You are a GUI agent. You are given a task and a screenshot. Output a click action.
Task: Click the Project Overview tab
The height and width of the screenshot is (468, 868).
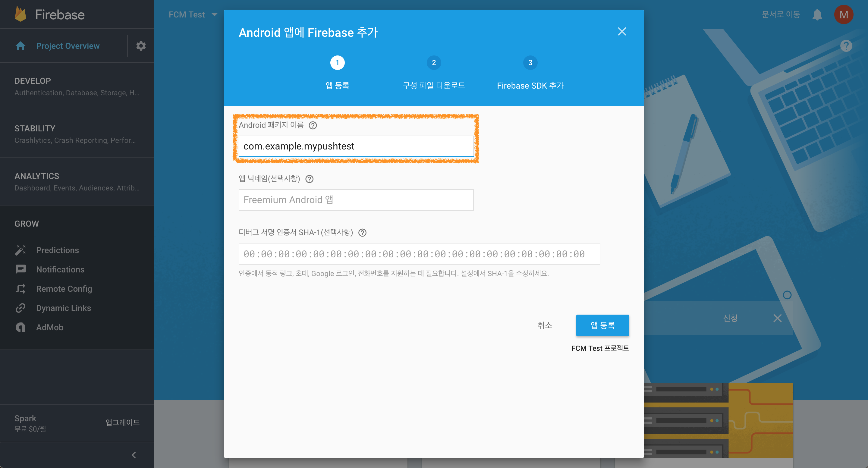tap(67, 46)
